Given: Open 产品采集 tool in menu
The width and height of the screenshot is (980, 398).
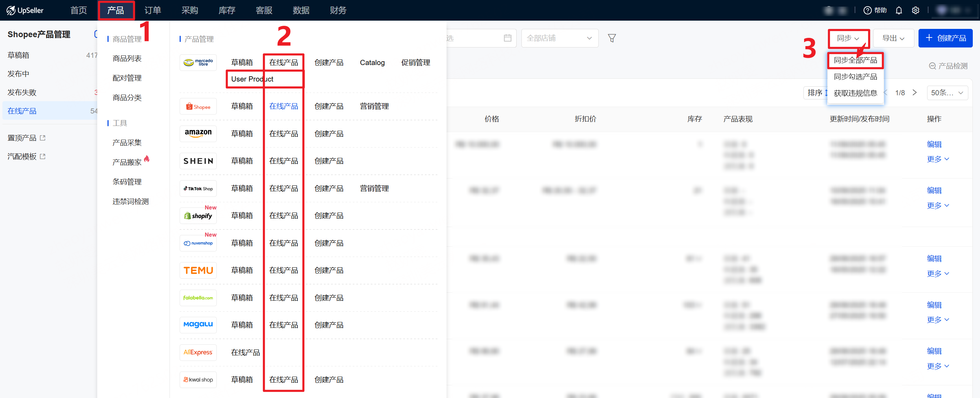Looking at the screenshot, I should [x=127, y=143].
